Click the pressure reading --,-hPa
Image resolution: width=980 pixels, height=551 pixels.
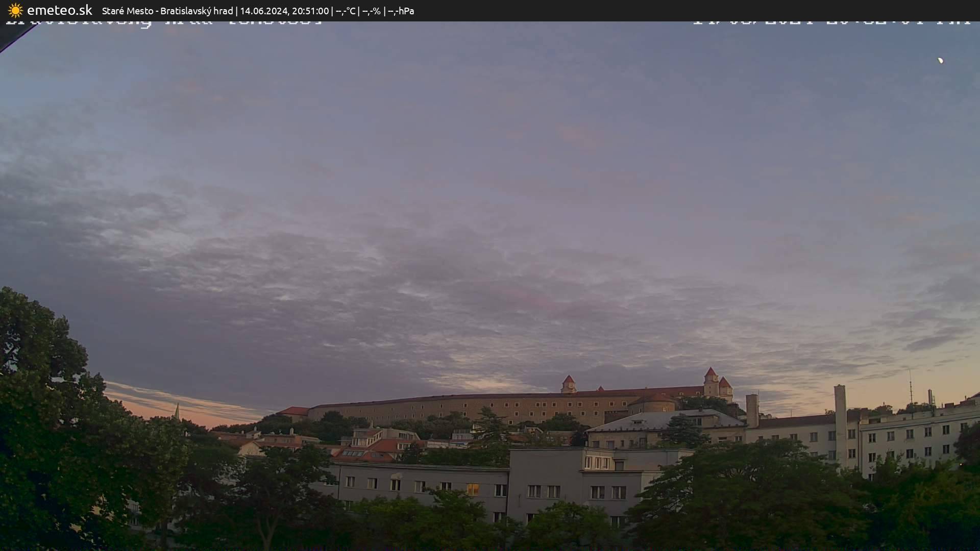[x=401, y=11]
